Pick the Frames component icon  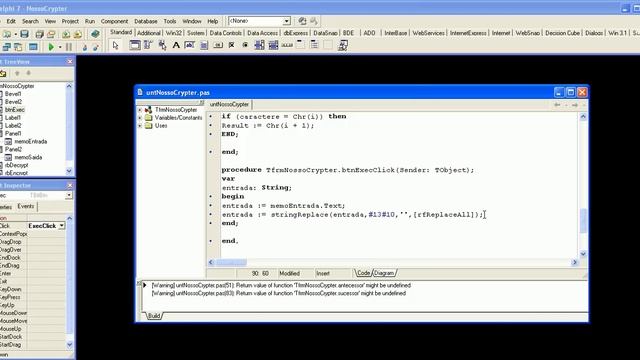(134, 45)
